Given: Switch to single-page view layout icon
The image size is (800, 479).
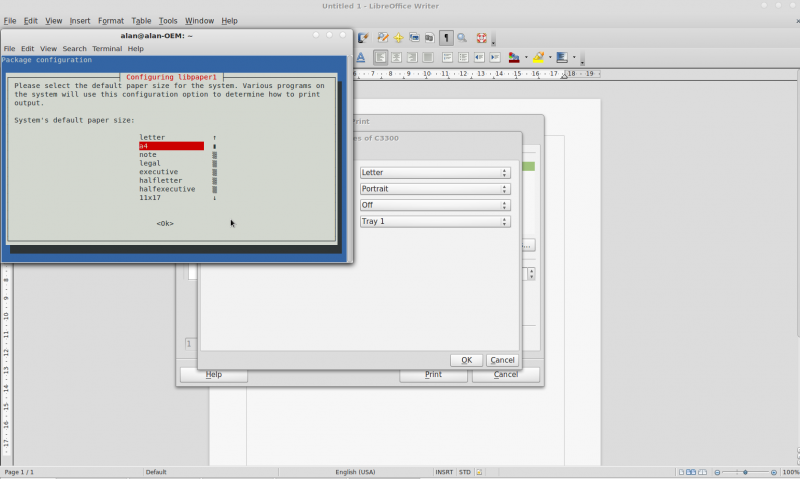Looking at the screenshot, I should pyautogui.click(x=681, y=472).
